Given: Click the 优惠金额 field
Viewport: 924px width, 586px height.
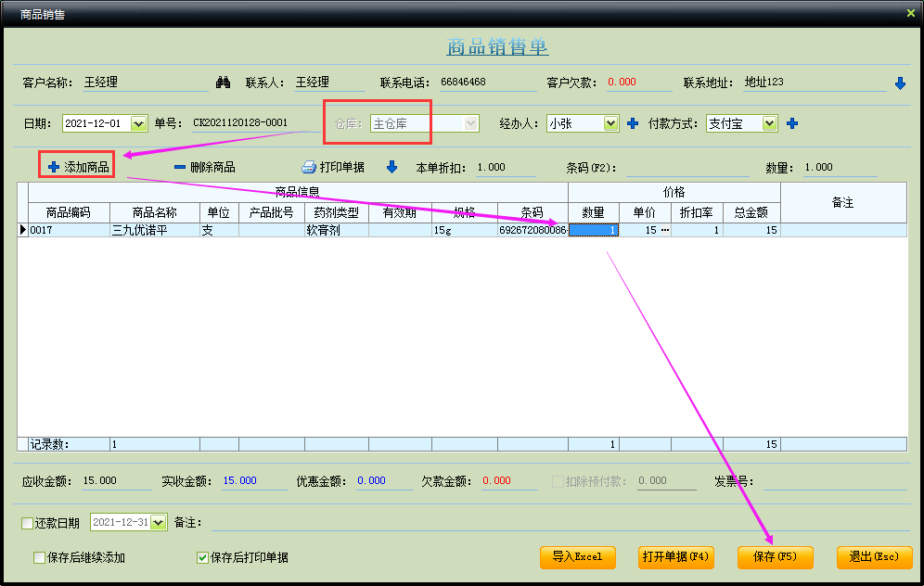Looking at the screenshot, I should pyautogui.click(x=384, y=481).
